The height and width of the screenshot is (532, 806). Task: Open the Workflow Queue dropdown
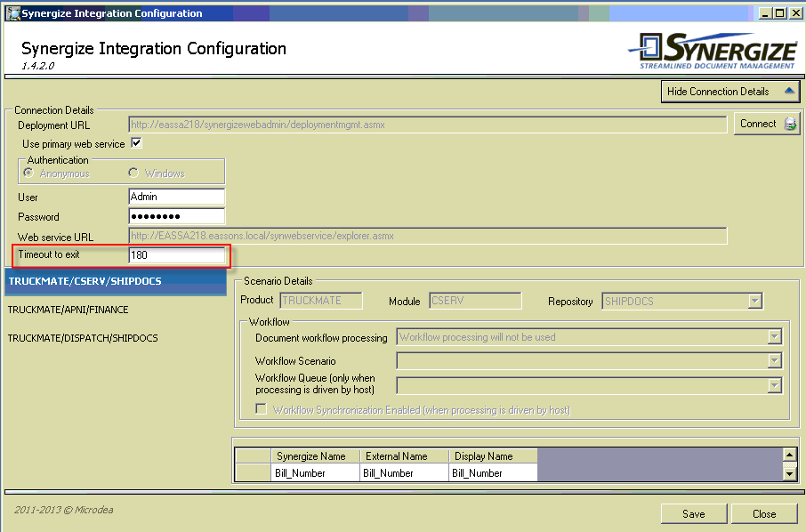774,385
